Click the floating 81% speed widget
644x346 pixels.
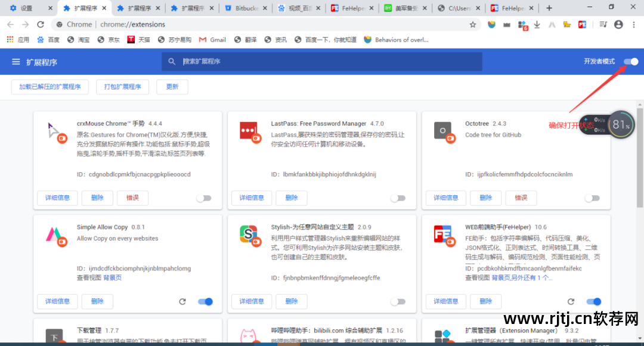pos(621,124)
